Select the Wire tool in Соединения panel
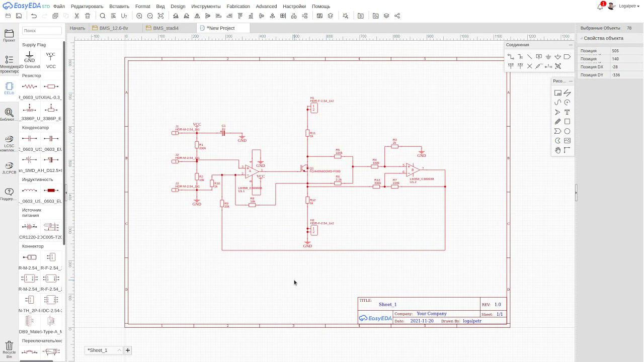The width and height of the screenshot is (644, 362). pos(510,57)
